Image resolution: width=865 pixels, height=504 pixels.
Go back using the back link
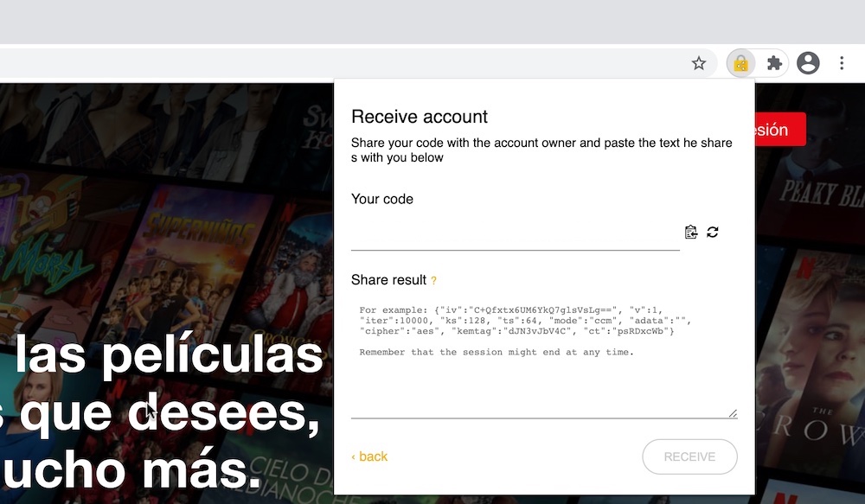click(x=369, y=456)
